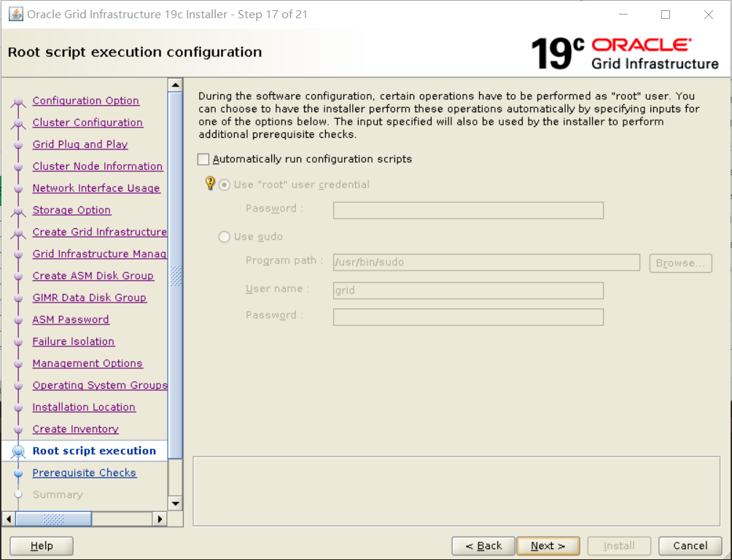Click step dot beside Grid Plug and Play

coord(18,145)
